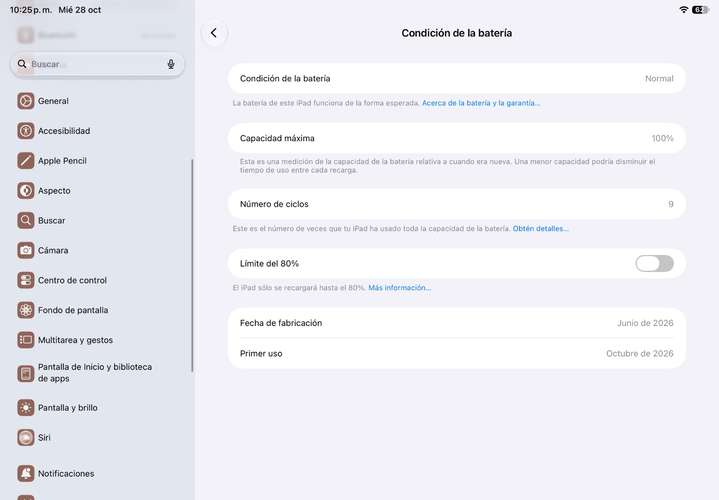
Task: Select the Capacidad máxima 100% row
Action: [457, 138]
